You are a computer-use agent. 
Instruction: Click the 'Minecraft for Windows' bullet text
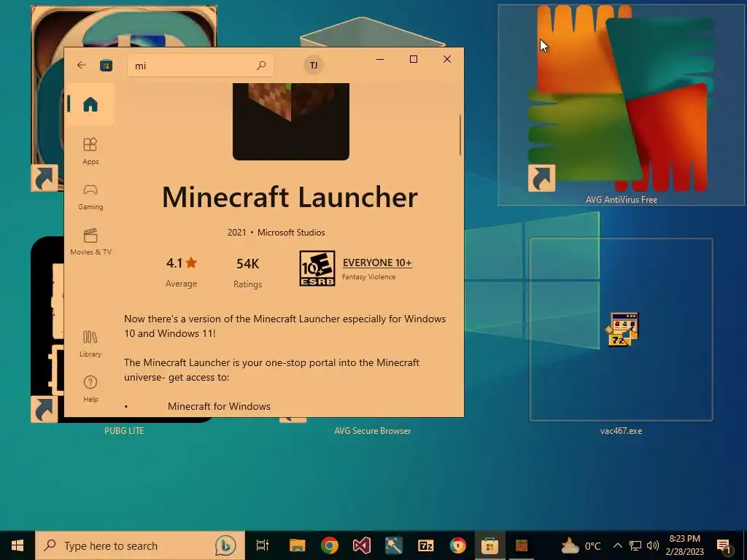(219, 406)
